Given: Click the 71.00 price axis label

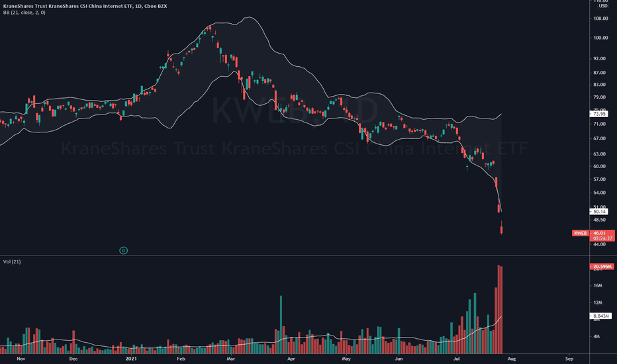Looking at the screenshot, I should pyautogui.click(x=600, y=124).
